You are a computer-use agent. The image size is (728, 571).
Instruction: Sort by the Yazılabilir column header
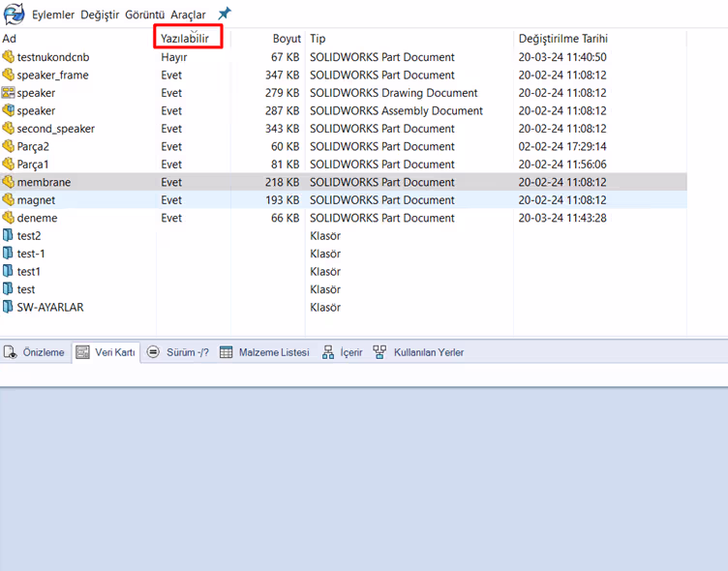185,39
